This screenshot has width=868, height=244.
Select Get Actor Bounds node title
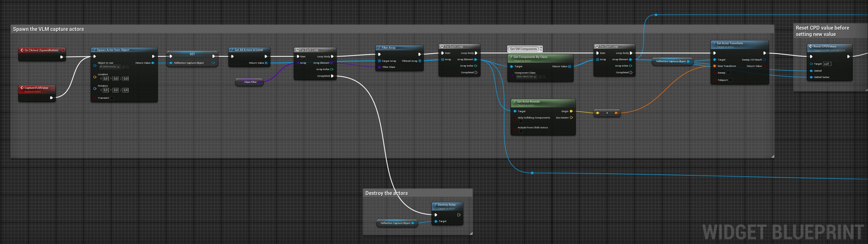[x=528, y=101]
